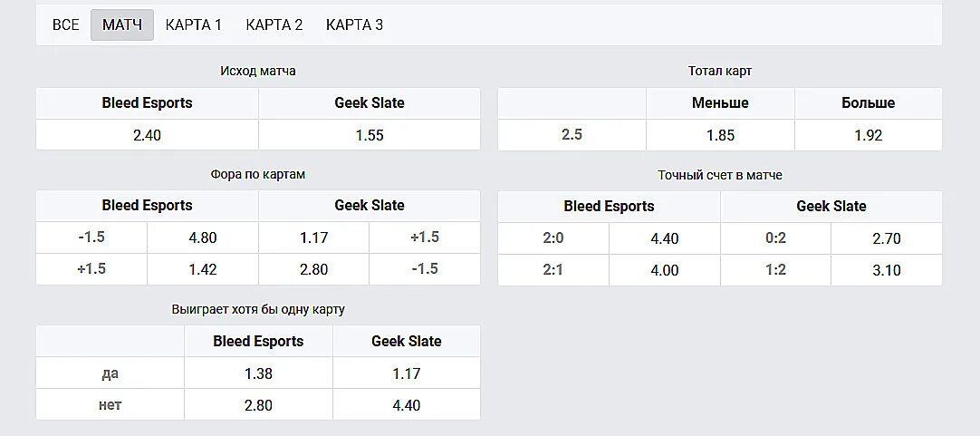This screenshot has width=980, height=436.
Task: Pick total maps Больше 2.5 at 1.92
Action: (868, 135)
